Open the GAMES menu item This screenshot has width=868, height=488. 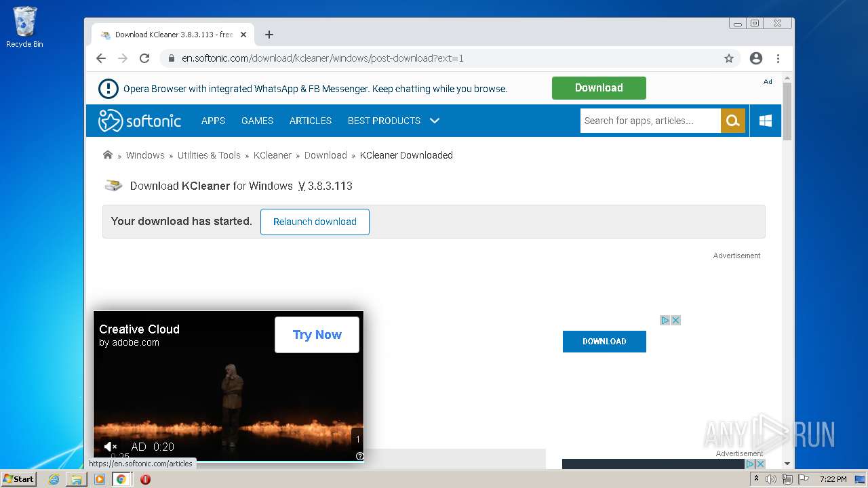(257, 121)
